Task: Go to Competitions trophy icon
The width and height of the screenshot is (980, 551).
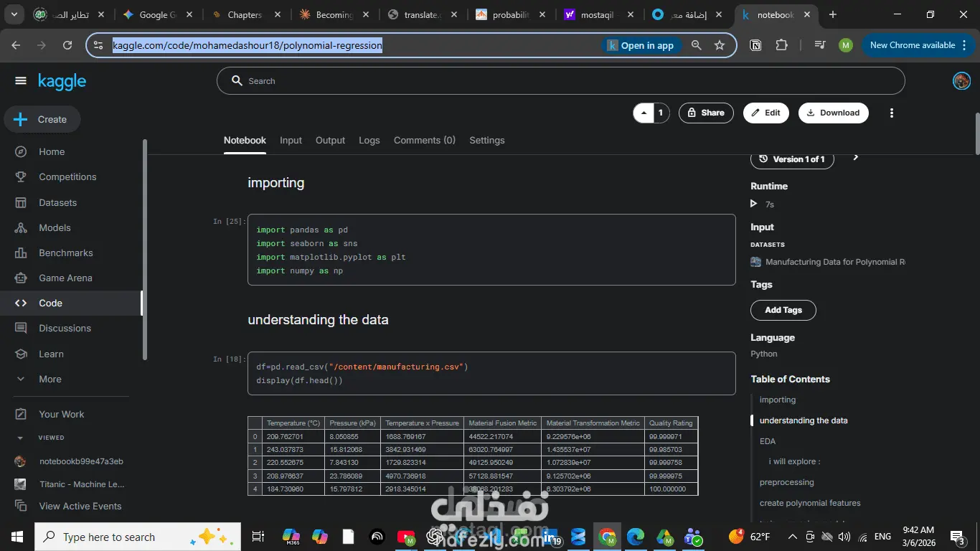Action: pyautogui.click(x=21, y=176)
